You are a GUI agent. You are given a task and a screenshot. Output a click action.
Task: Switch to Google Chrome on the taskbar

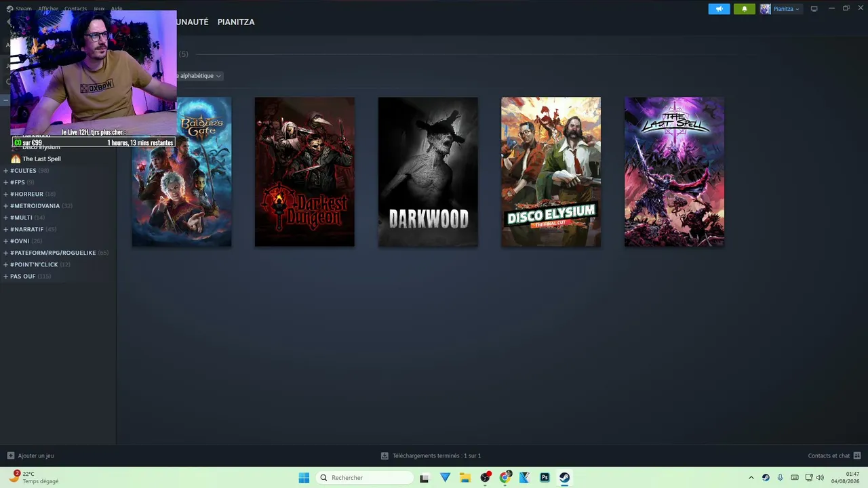[x=505, y=478]
